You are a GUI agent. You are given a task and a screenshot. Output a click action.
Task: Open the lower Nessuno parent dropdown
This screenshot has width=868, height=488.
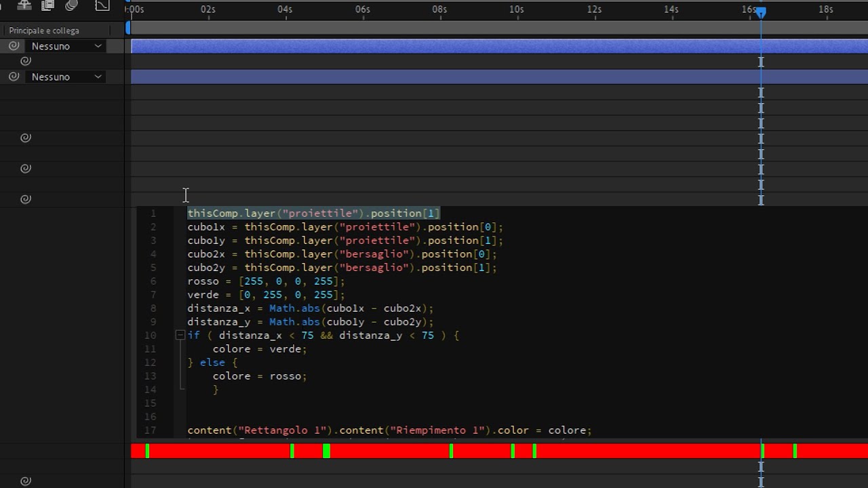tap(66, 77)
